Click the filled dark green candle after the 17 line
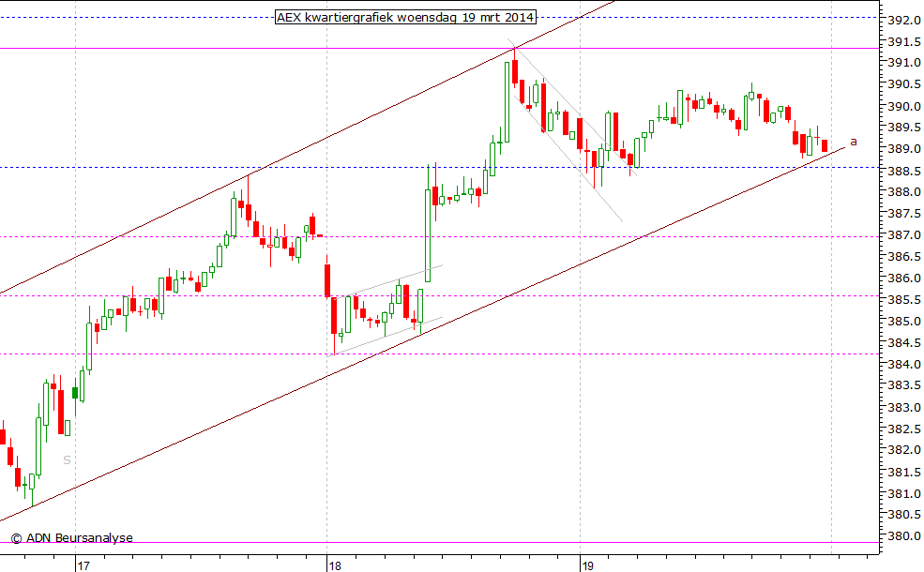The width and height of the screenshot is (924, 572). click(x=75, y=393)
